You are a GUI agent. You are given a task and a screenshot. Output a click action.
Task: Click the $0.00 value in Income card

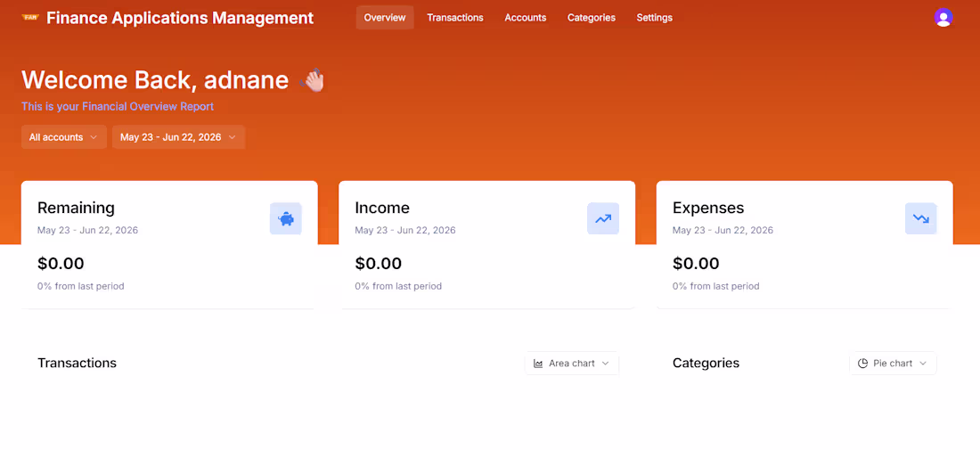(x=378, y=263)
